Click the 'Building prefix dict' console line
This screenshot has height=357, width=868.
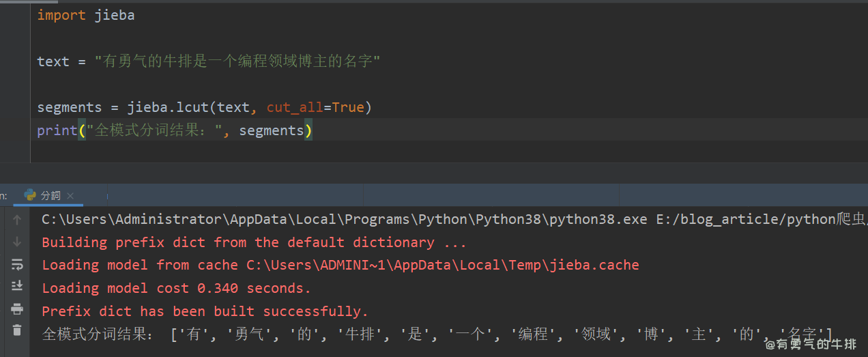click(x=254, y=242)
